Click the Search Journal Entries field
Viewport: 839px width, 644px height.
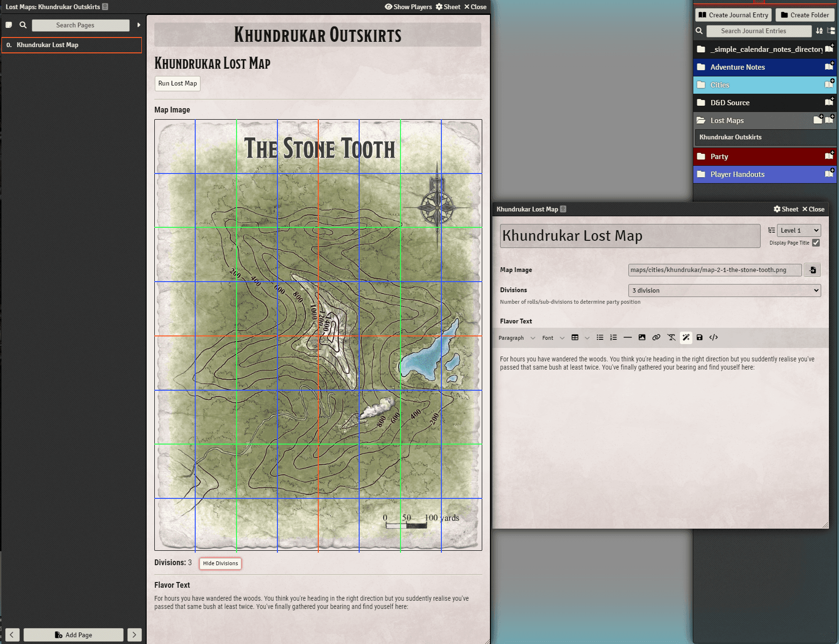coord(759,31)
